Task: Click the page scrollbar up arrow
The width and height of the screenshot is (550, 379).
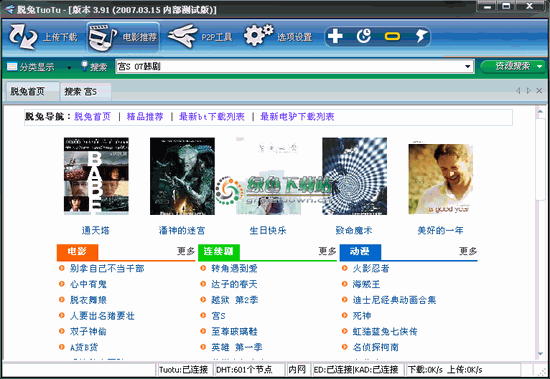Action: coord(541,112)
